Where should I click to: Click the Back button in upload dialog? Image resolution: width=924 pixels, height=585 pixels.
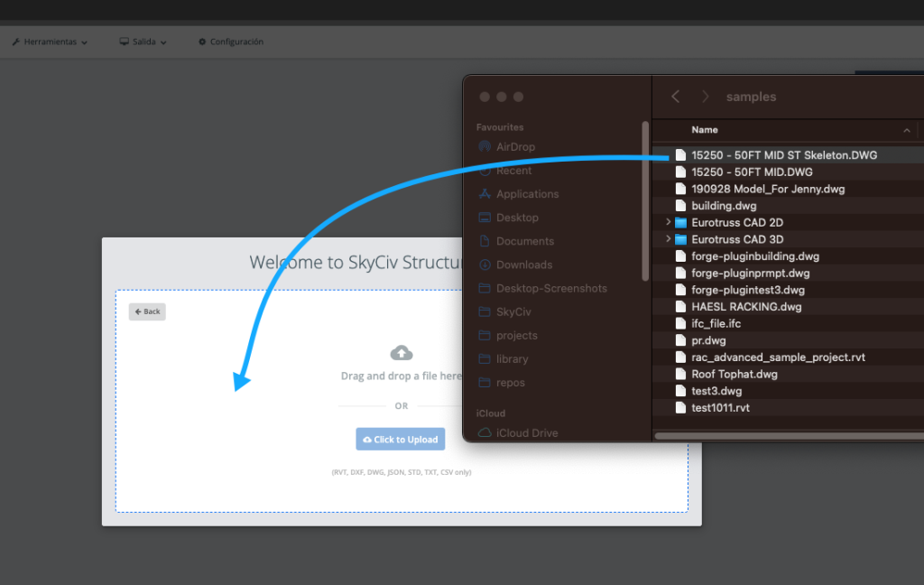pyautogui.click(x=147, y=311)
